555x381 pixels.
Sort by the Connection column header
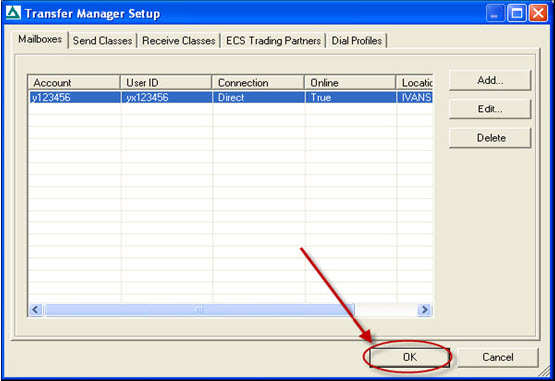tap(258, 83)
